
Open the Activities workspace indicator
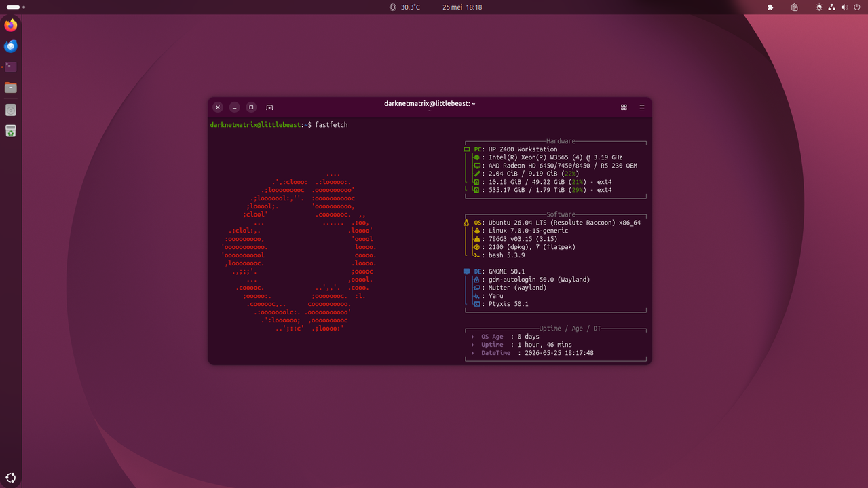pyautogui.click(x=16, y=7)
